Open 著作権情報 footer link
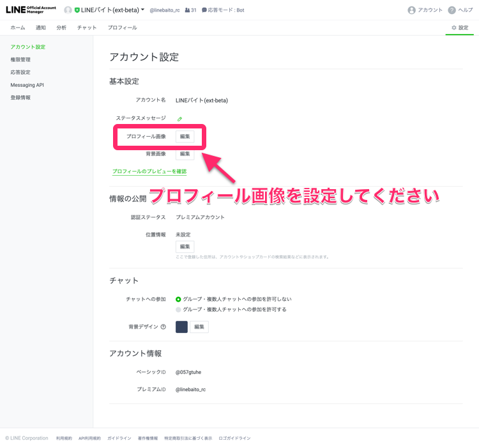 click(148, 438)
